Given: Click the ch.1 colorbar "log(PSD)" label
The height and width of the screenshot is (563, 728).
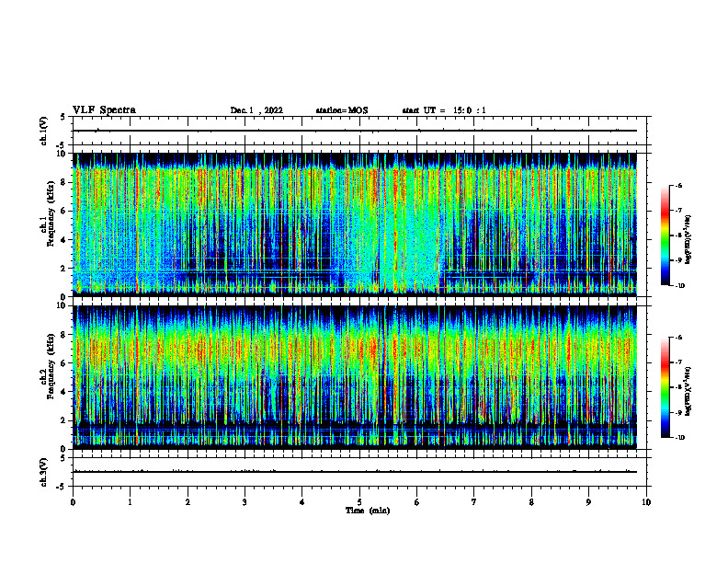Looking at the screenshot, I should pyautogui.click(x=689, y=239).
